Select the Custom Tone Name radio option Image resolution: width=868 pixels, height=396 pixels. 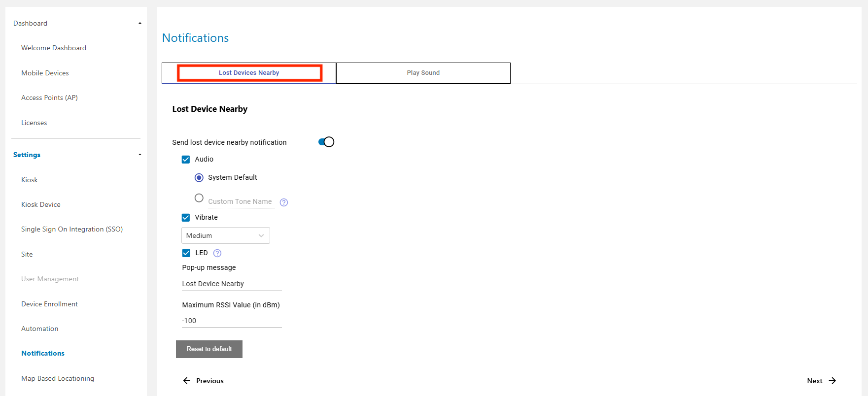pos(199,198)
